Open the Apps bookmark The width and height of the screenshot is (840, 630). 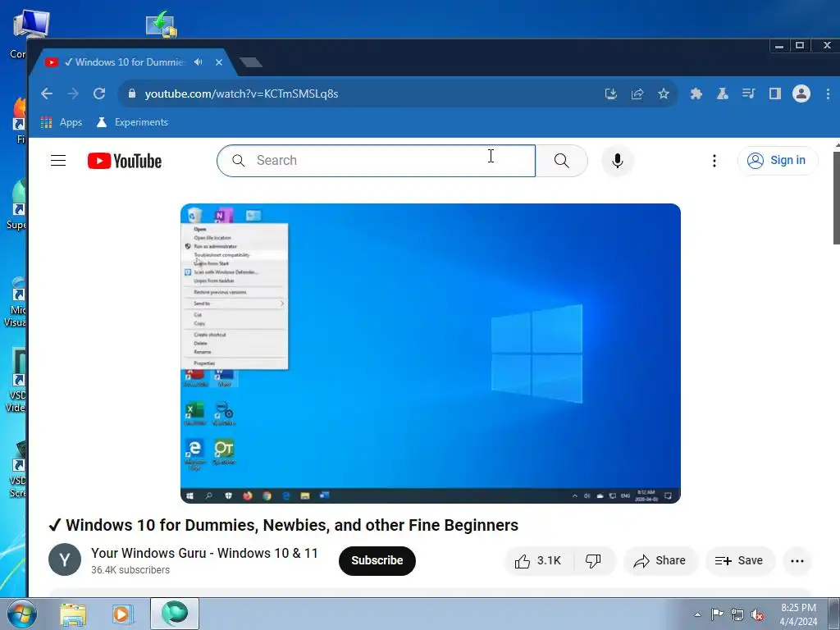tap(62, 122)
